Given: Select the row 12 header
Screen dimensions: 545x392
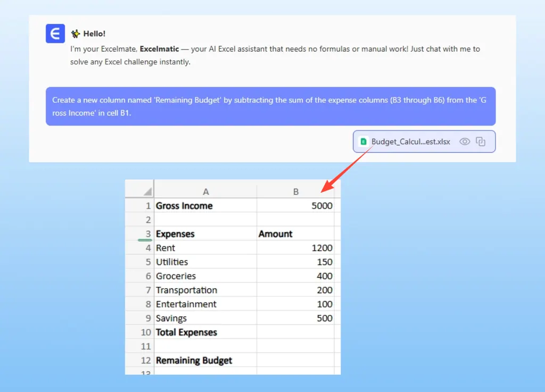Looking at the screenshot, I should tap(140, 361).
